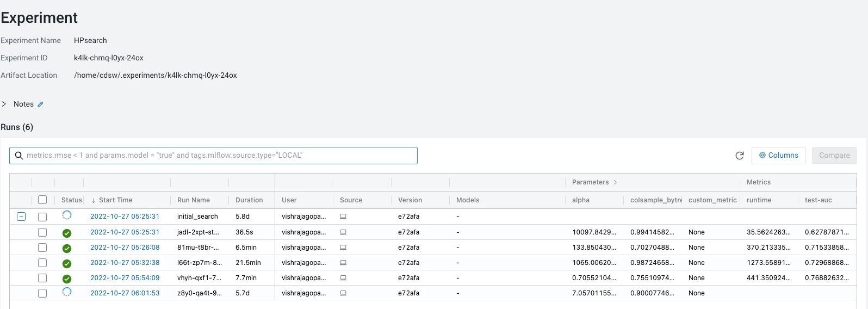Click the success checkmark for 81mu-t8br run
This screenshot has width=868, height=309.
click(x=67, y=248)
